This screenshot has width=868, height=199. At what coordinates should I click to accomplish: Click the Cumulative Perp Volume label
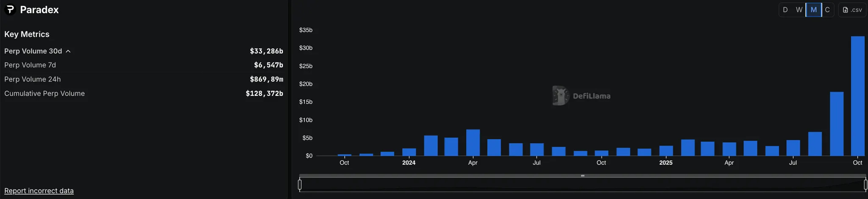coord(45,94)
